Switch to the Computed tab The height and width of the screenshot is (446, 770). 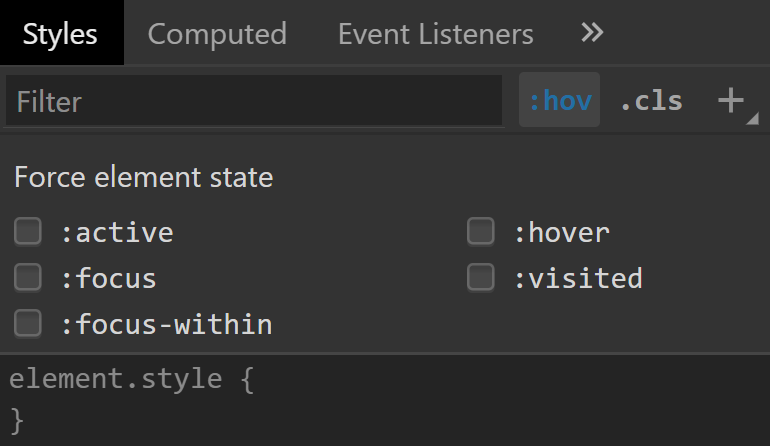point(217,34)
